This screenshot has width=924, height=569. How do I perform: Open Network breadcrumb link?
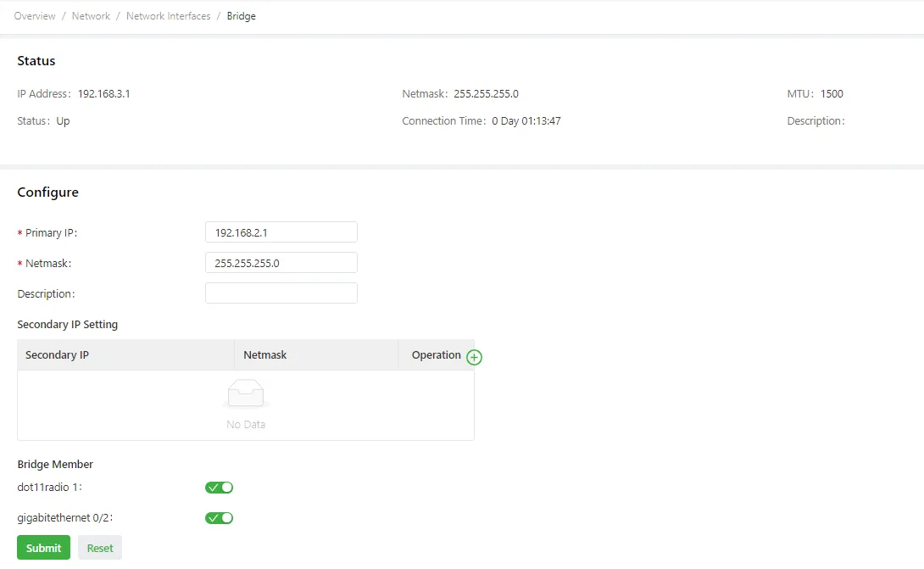91,16
